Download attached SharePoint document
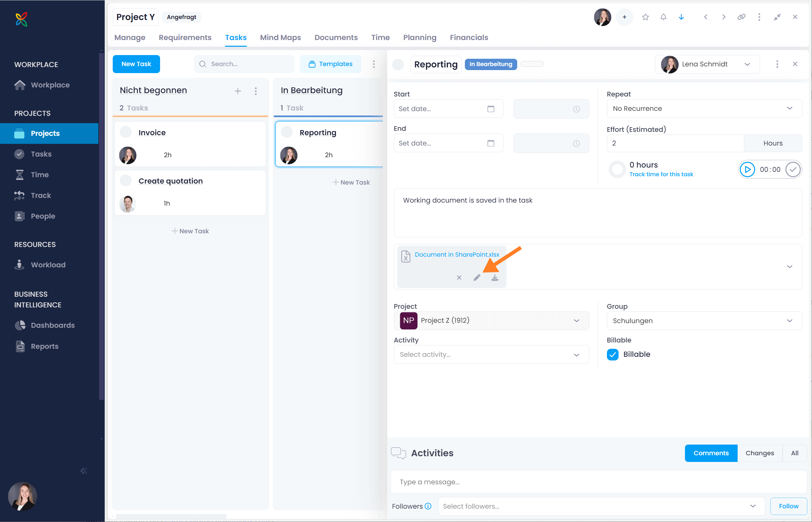The width and height of the screenshot is (812, 522). click(x=495, y=278)
